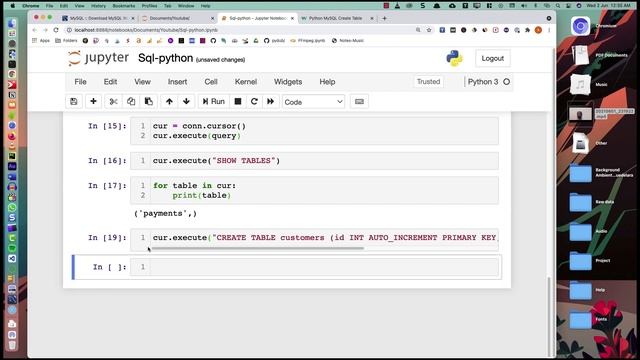This screenshot has width=640, height=360.
Task: Restart kernel and run all icon
Action: [x=271, y=102]
